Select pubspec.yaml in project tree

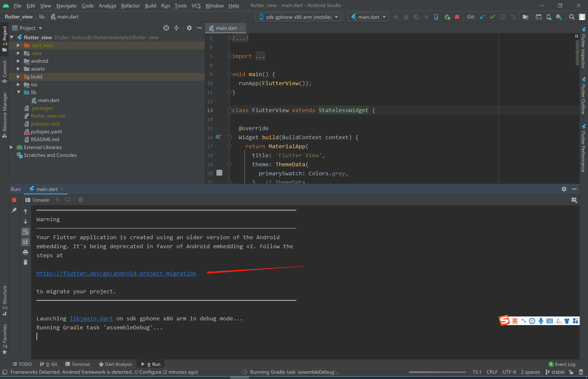[x=46, y=131]
